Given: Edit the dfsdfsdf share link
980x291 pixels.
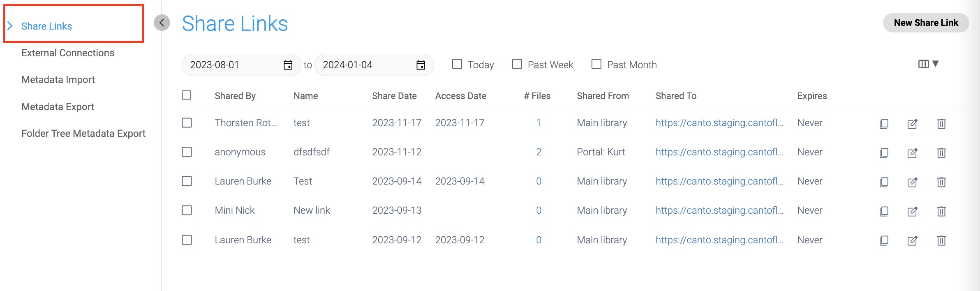Looking at the screenshot, I should 912,153.
